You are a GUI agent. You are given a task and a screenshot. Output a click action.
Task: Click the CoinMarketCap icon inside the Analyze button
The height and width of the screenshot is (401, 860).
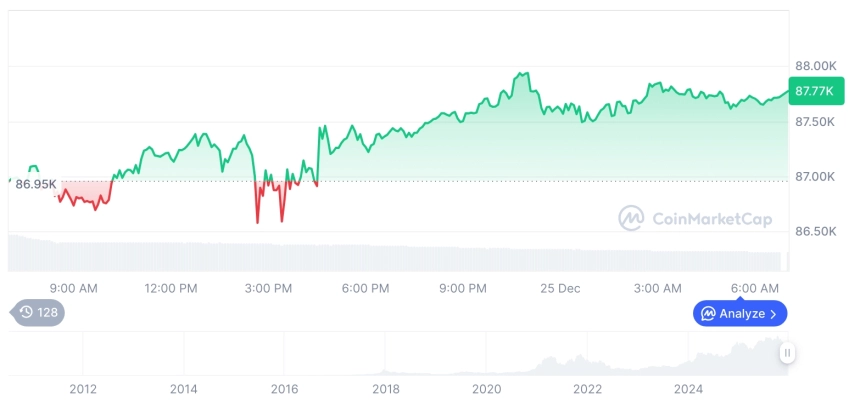coord(708,314)
